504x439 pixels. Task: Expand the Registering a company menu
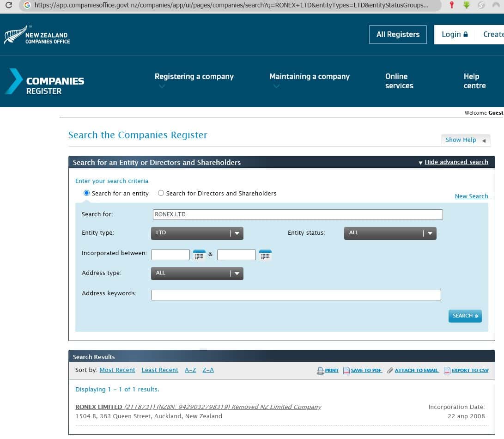(x=194, y=77)
